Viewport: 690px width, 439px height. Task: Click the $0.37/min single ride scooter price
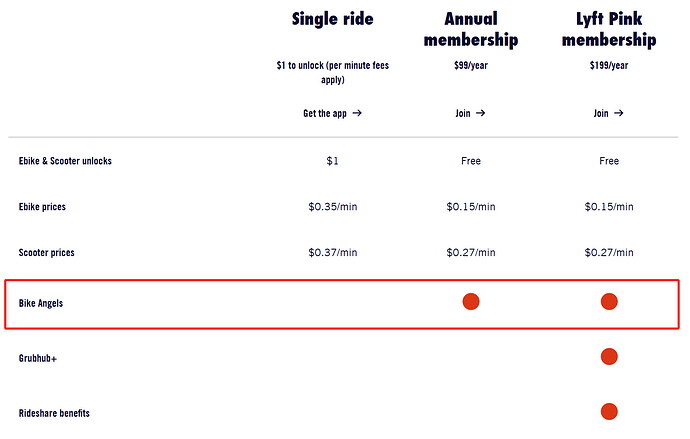332,253
